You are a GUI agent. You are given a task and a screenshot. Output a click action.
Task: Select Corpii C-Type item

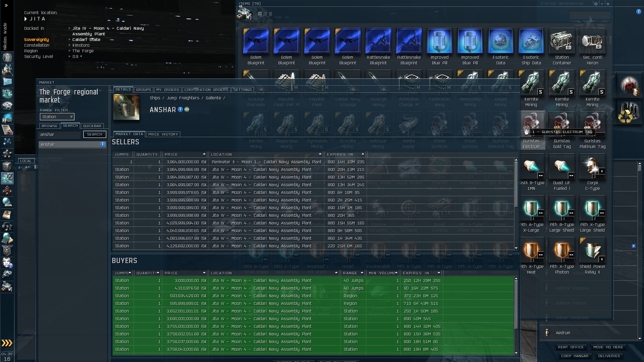pyautogui.click(x=592, y=172)
